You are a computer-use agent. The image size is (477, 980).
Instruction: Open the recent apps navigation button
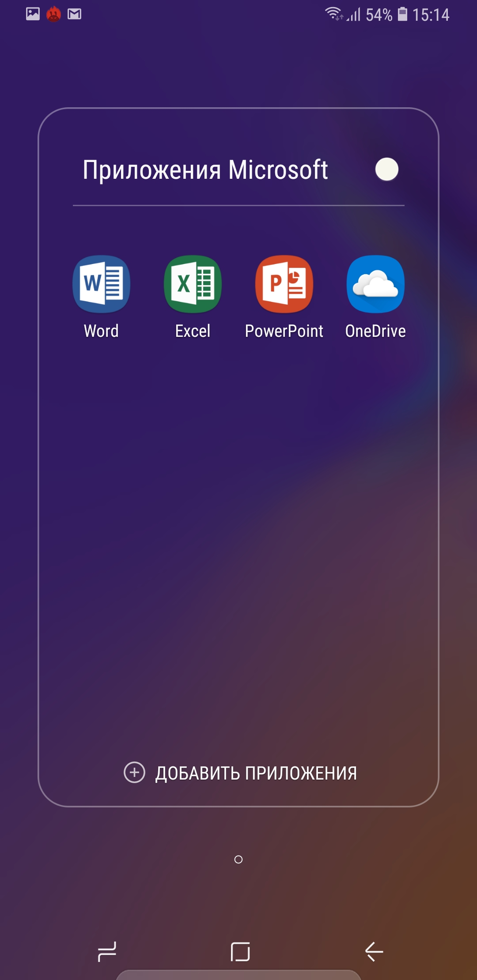point(107,951)
